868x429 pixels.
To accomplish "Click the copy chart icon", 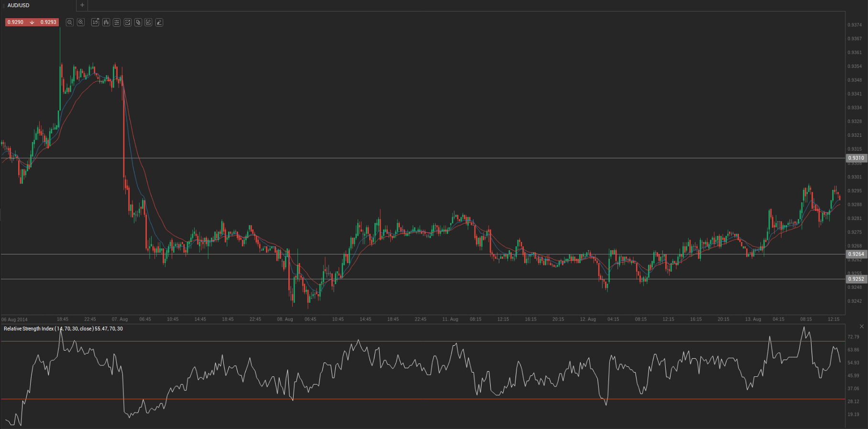I will tap(138, 22).
